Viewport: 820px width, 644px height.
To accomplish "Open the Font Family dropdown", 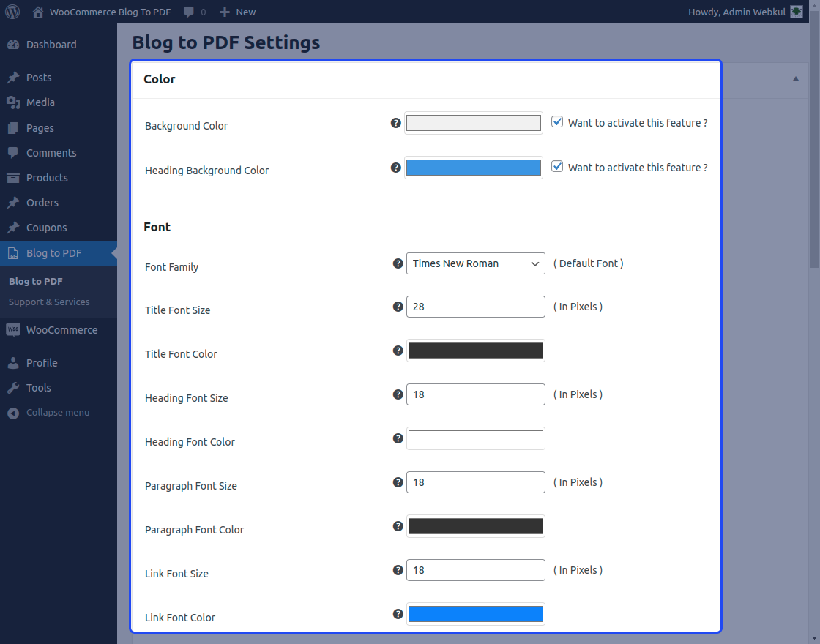I will (x=475, y=263).
